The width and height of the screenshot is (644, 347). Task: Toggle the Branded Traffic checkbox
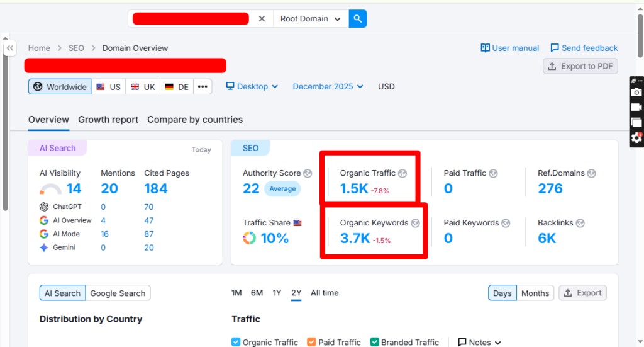click(x=374, y=342)
